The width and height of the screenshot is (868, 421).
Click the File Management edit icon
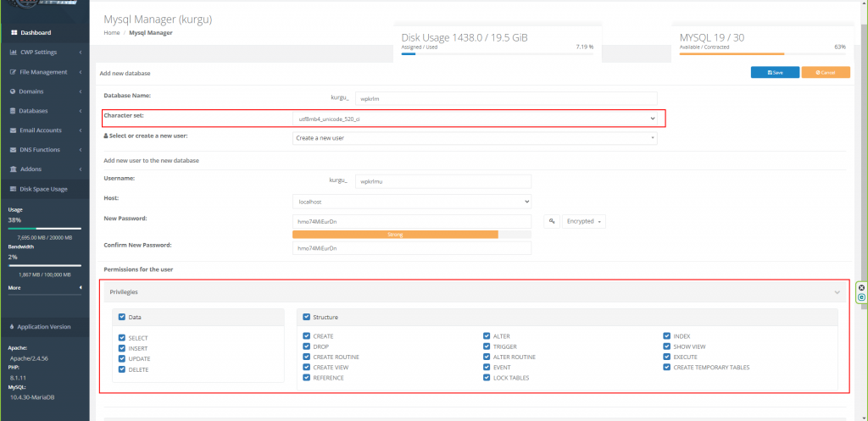pos(14,72)
